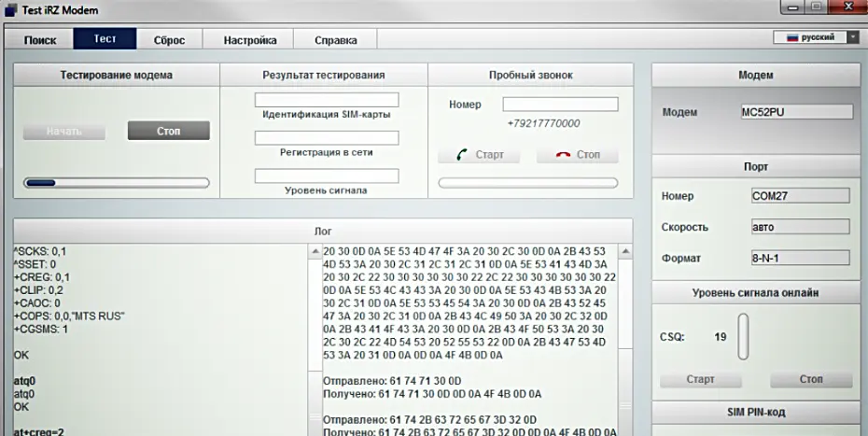Viewport: 868px width, 436px height.
Task: Select the Тест tab
Action: tap(105, 39)
